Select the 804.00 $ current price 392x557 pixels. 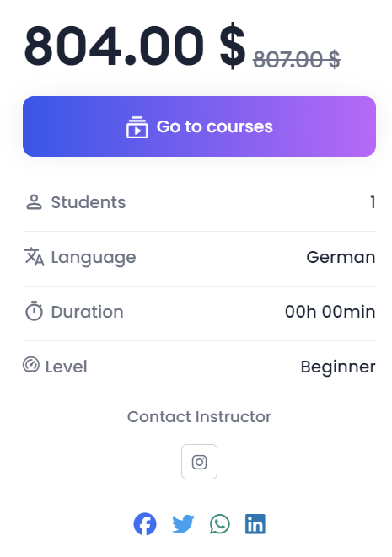[x=135, y=46]
